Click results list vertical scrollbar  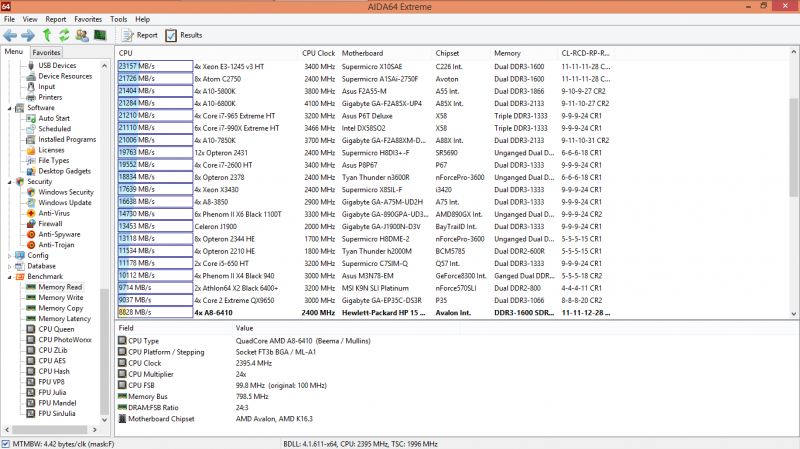point(794,183)
